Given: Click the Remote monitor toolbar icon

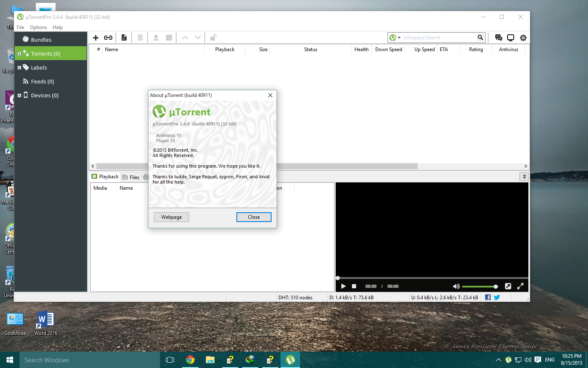Looking at the screenshot, I should [510, 38].
